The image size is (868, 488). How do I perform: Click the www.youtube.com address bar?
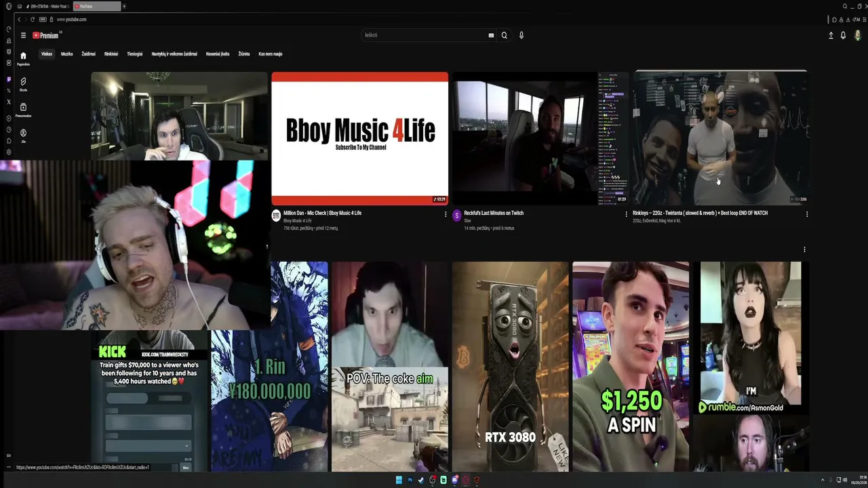[x=71, y=19]
